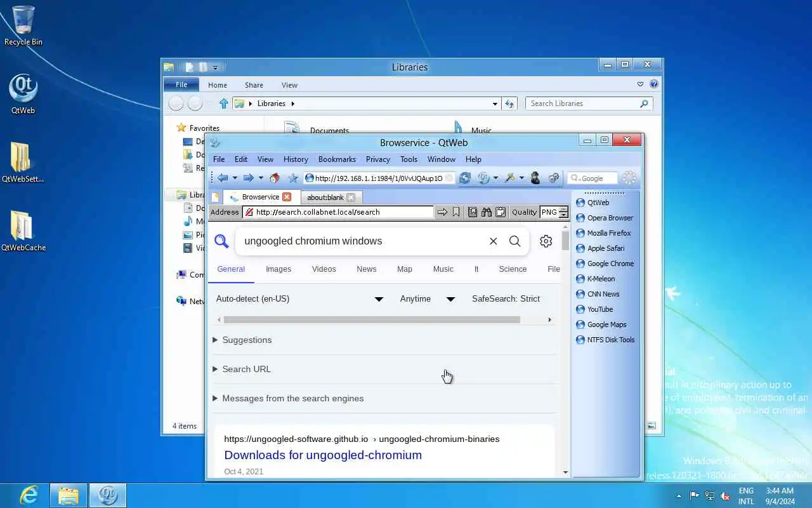Screen dimensions: 812x508
Task: Open the Mozilla Firefox bookmark
Action: click(x=604, y=233)
